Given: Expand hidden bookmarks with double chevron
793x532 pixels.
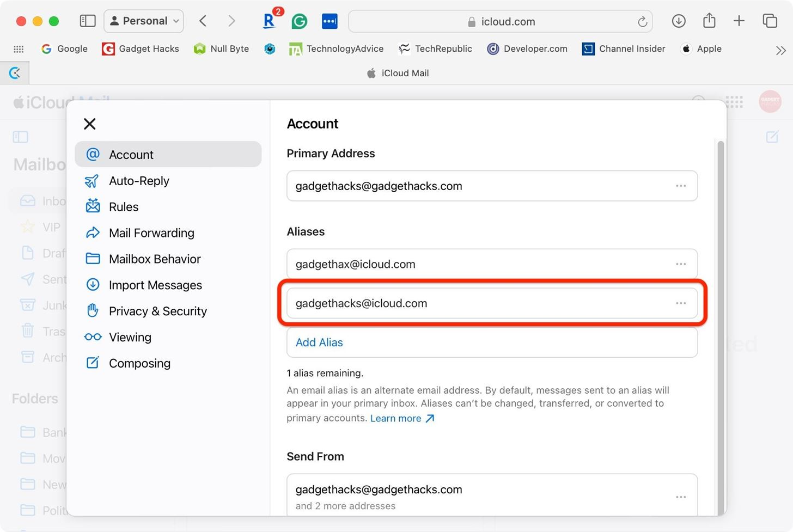Looking at the screenshot, I should 781,50.
